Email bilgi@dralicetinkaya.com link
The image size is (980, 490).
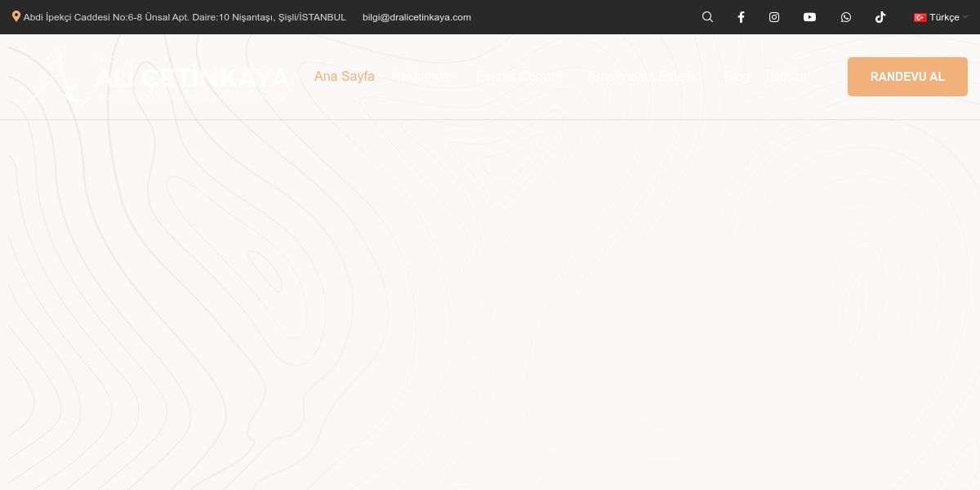pos(416,17)
